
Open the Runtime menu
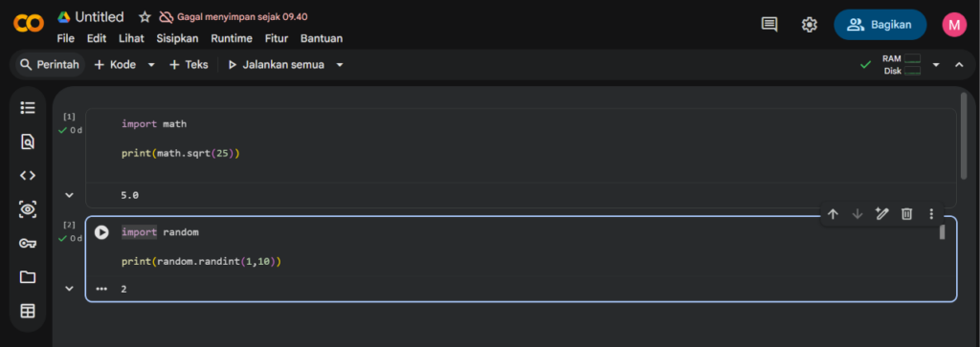pyautogui.click(x=232, y=38)
